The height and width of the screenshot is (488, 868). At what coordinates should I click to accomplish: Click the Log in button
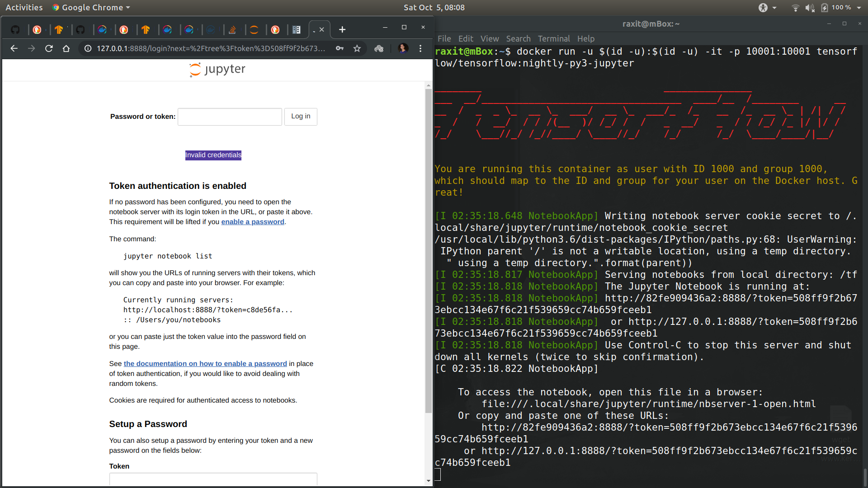pyautogui.click(x=301, y=117)
